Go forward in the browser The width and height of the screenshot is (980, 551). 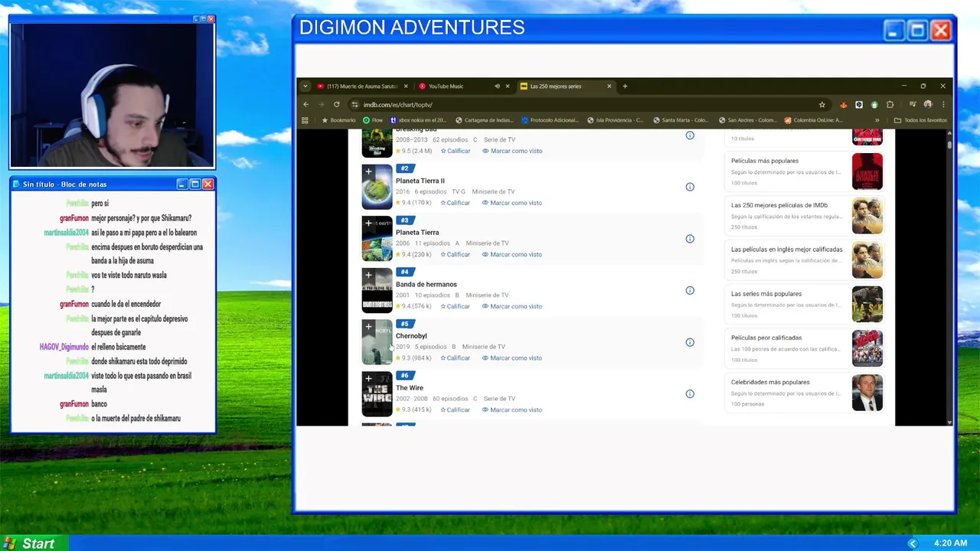click(321, 104)
